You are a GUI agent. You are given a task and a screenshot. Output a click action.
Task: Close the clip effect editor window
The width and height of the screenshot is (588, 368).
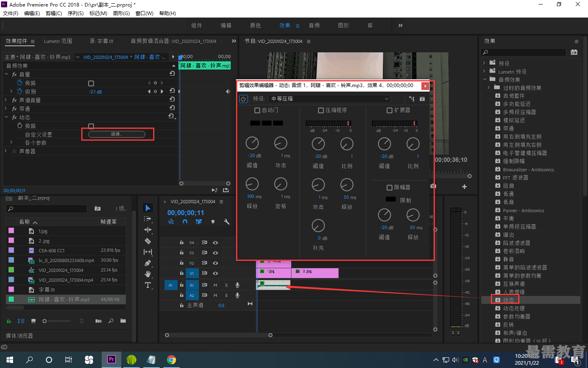[425, 86]
